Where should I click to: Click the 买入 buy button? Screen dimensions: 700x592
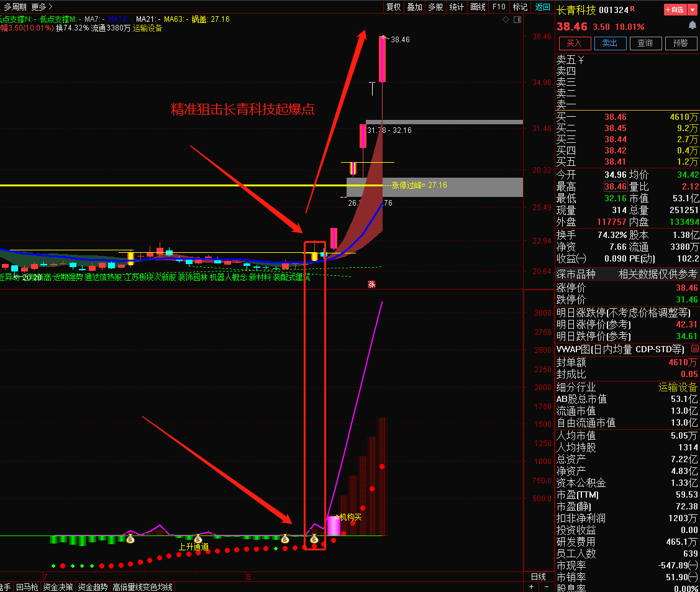575,43
